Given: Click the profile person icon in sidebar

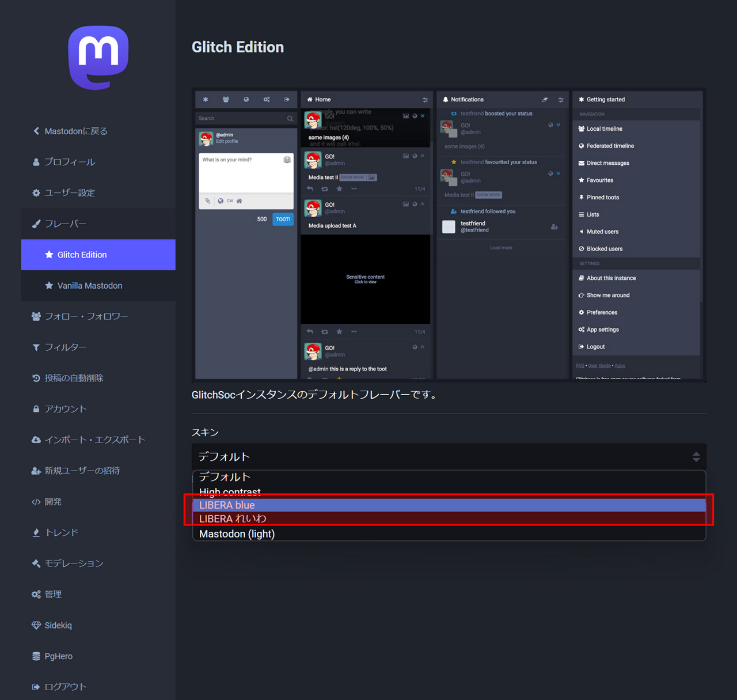Looking at the screenshot, I should (36, 162).
